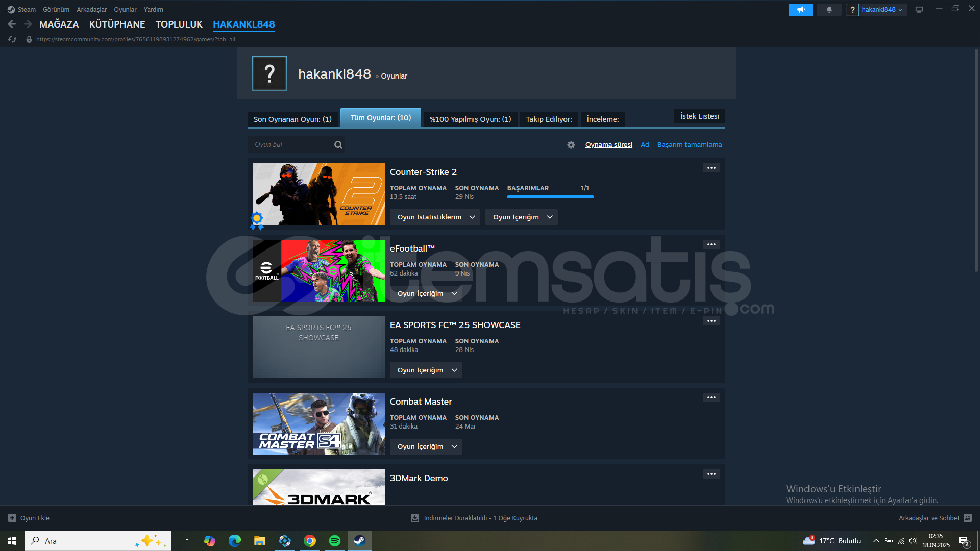Click the page vertical scrollbar
980x551 pixels.
coord(976,160)
